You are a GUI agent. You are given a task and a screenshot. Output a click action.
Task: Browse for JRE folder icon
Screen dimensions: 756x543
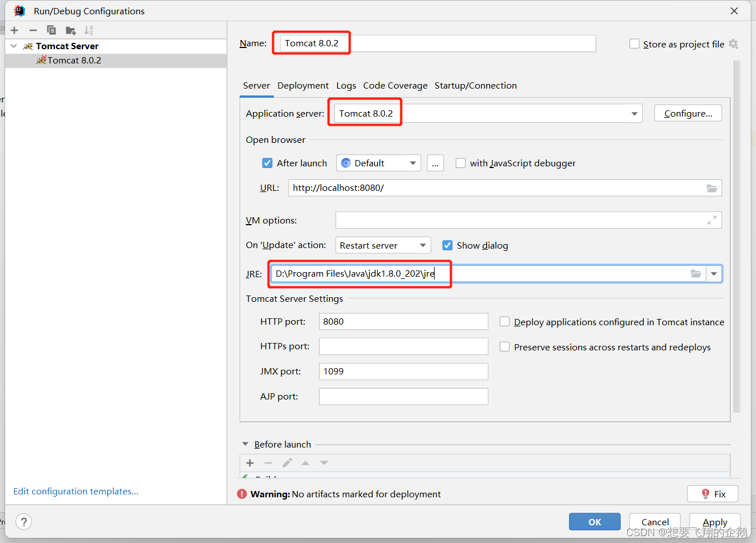[696, 274]
